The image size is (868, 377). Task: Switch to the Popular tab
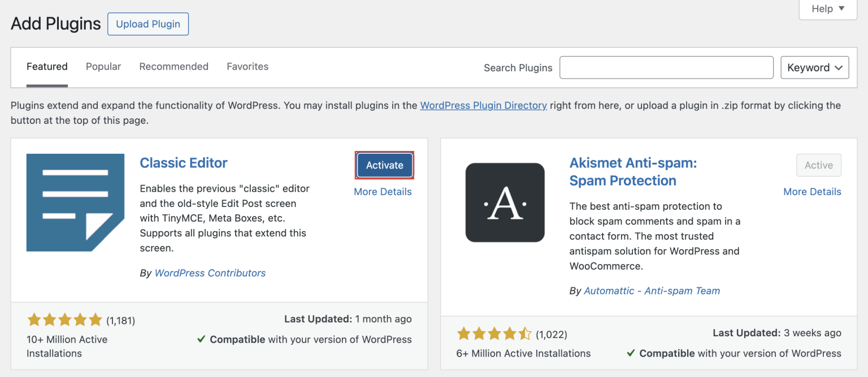103,66
